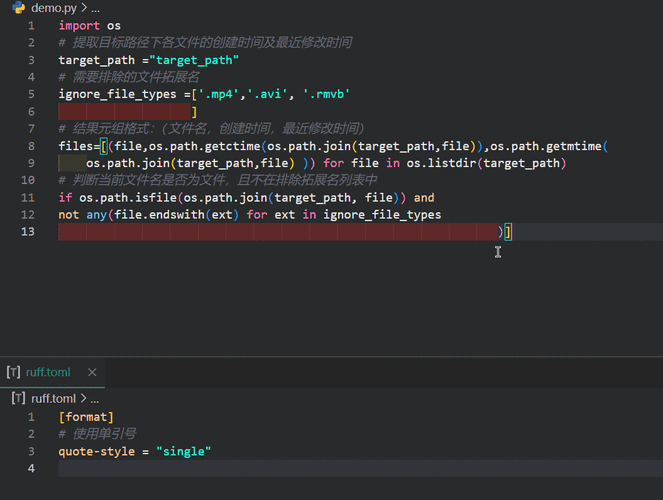This screenshot has width=663, height=500.
Task: Select the demo.py breadcrumb
Action: (54, 8)
